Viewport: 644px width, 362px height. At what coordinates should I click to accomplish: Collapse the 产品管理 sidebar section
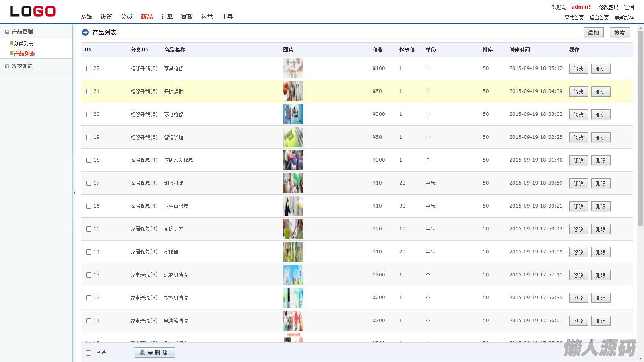coord(7,32)
